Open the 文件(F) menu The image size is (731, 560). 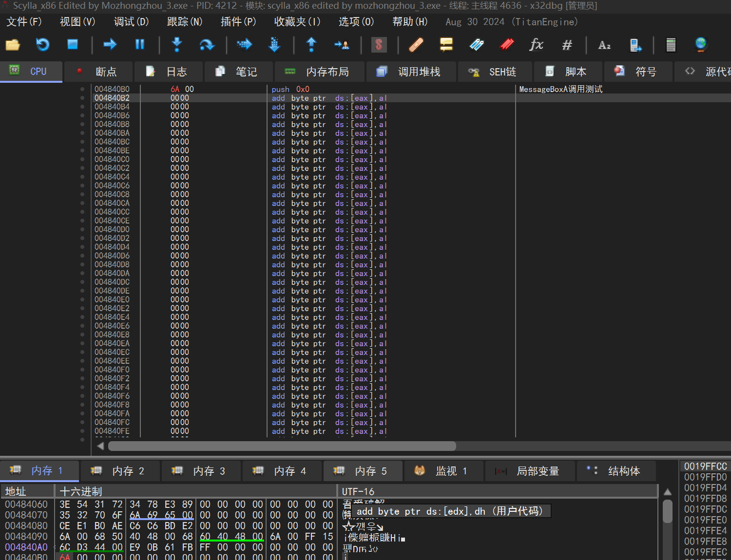(x=24, y=22)
